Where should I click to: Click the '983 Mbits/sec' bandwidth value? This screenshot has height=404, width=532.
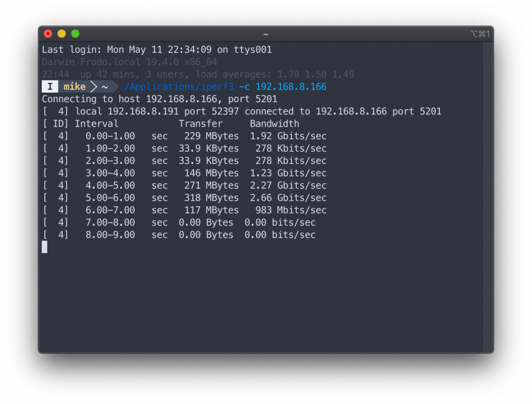[x=291, y=210]
